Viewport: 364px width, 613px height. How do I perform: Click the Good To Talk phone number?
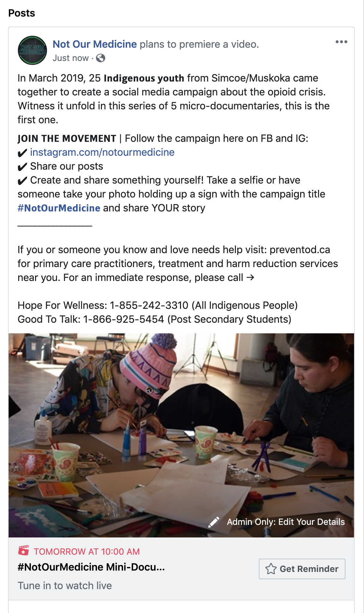point(123,319)
